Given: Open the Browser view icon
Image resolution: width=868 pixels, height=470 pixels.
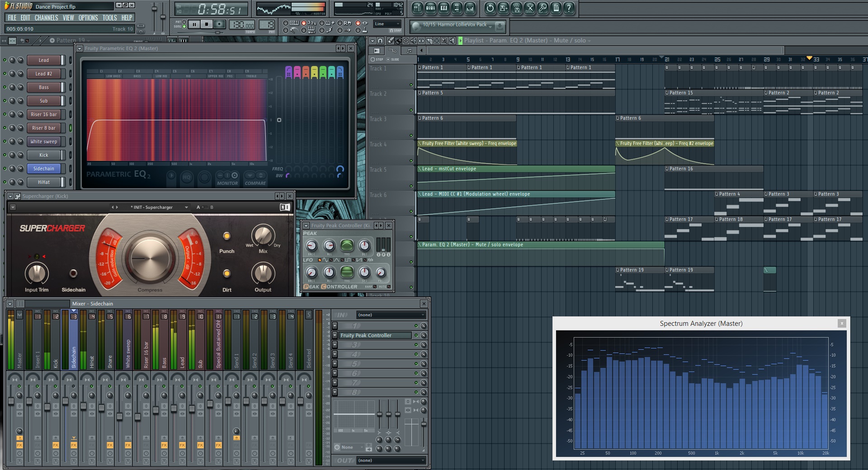Looking at the screenshot, I should (457, 8).
